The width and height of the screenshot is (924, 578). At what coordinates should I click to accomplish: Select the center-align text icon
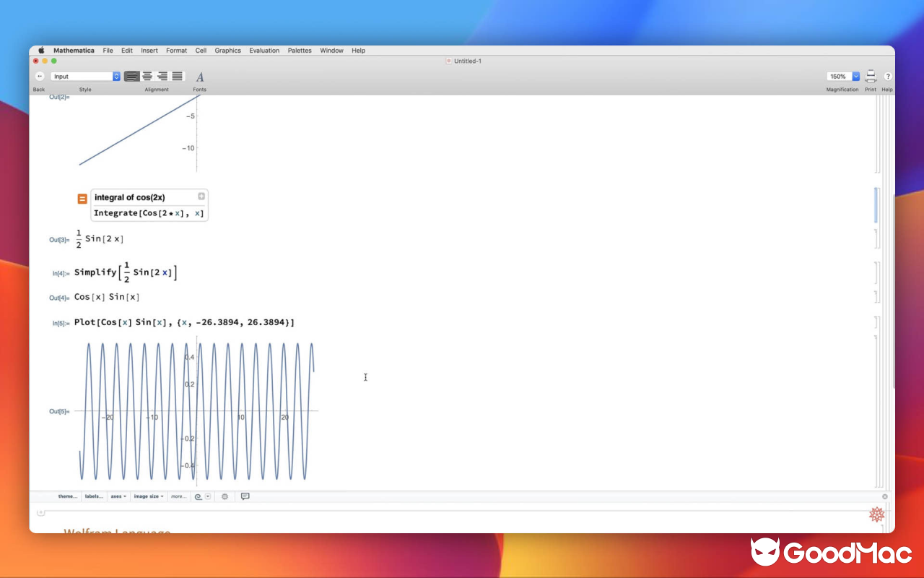point(147,76)
